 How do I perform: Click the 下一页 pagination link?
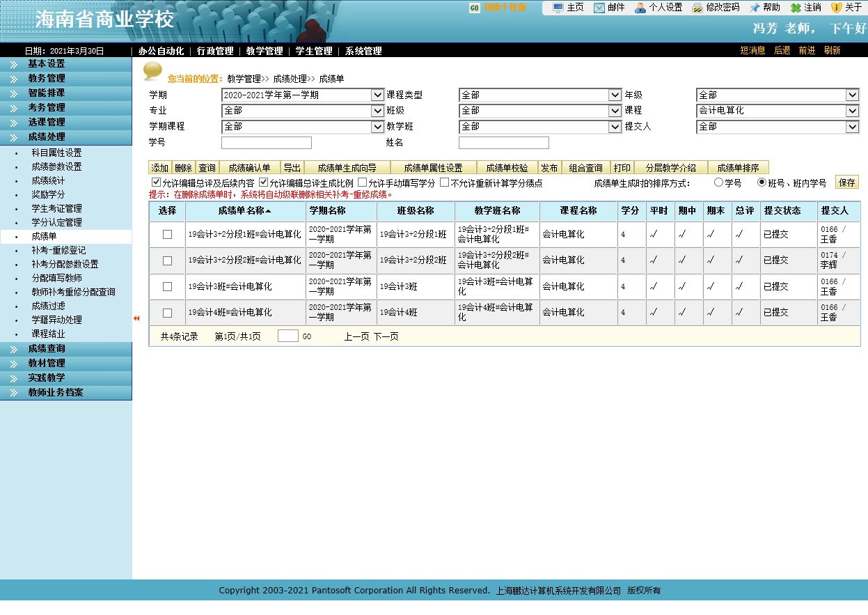point(386,336)
